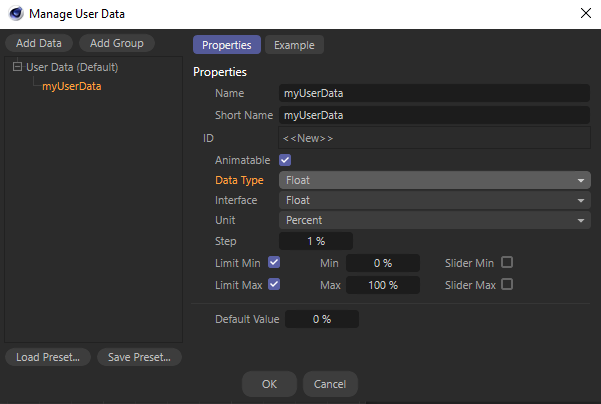The image size is (601, 404).
Task: Select the myUserData tree entry
Action: (72, 86)
